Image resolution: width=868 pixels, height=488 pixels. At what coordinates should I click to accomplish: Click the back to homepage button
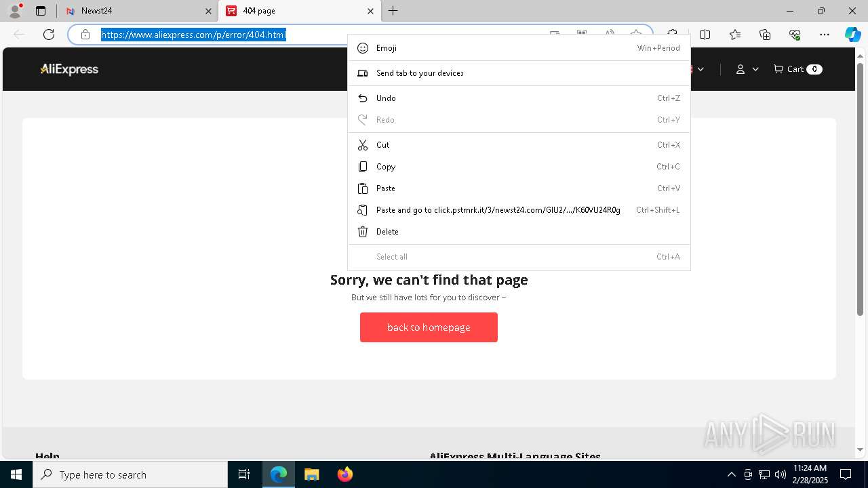pyautogui.click(x=429, y=327)
